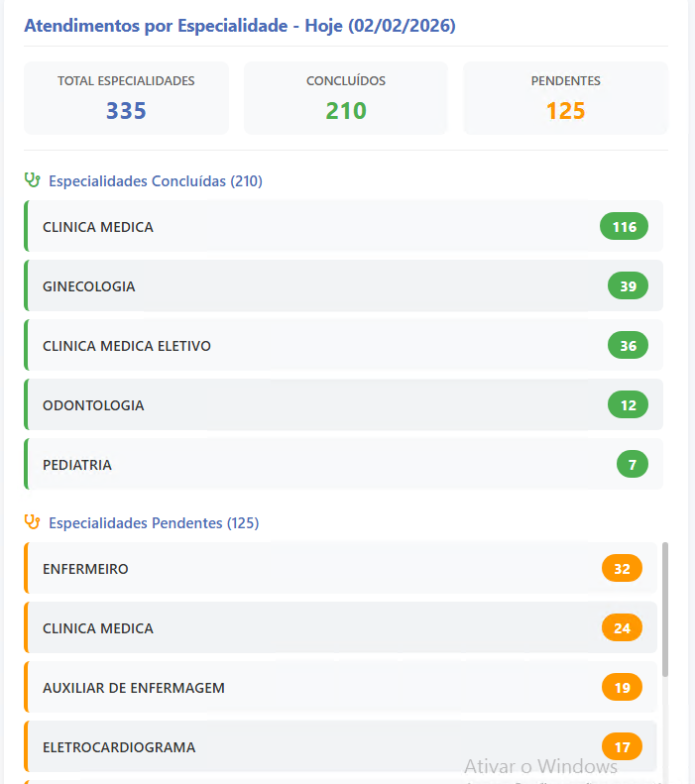This screenshot has width=695, height=784.
Task: Click the orange 32 badge for Enfermeiro
Action: pyautogui.click(x=622, y=569)
